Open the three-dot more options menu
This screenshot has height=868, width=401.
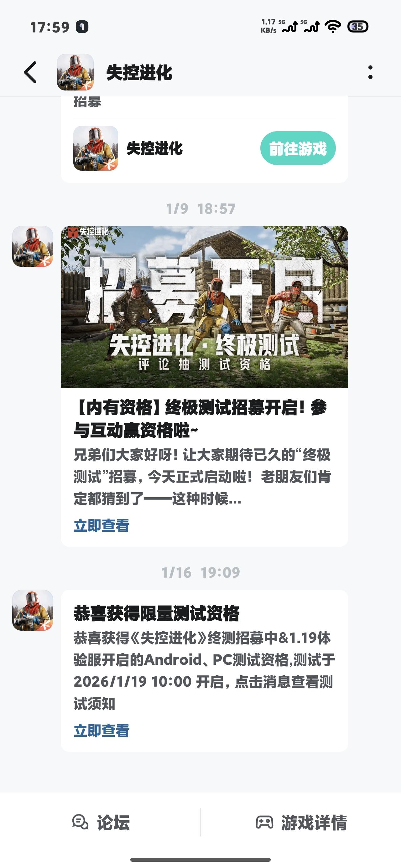(370, 72)
